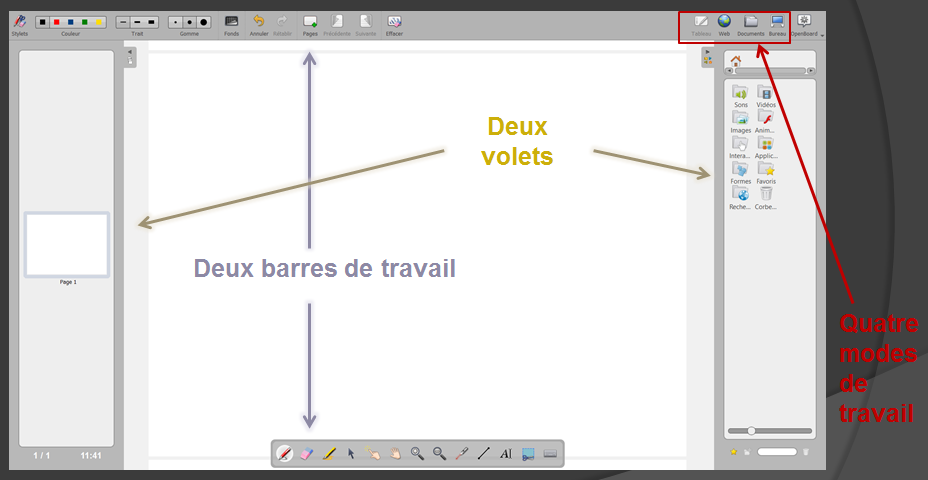Select the eraser tool in bottom toolbar

pos(307,454)
